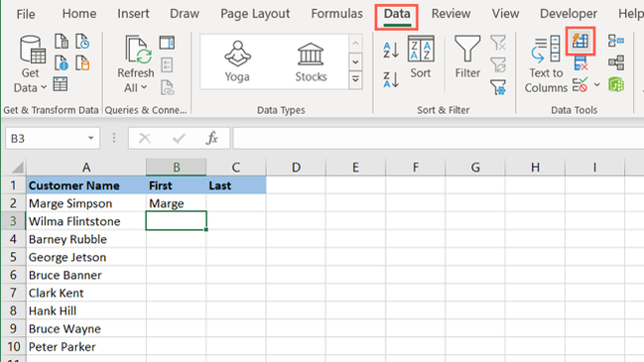Image resolution: width=644 pixels, height=362 pixels.
Task: Switch to the Developer tab
Action: (x=569, y=14)
